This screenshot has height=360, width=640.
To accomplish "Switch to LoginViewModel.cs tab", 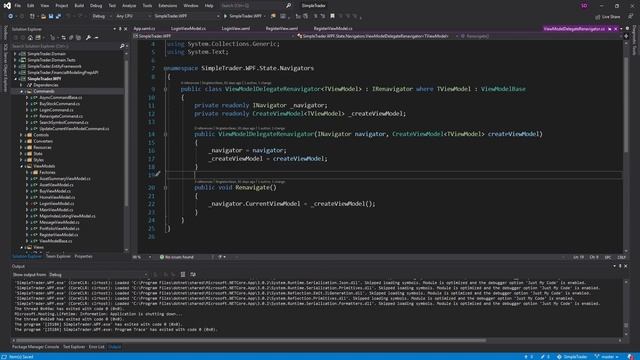I will (x=188, y=29).
